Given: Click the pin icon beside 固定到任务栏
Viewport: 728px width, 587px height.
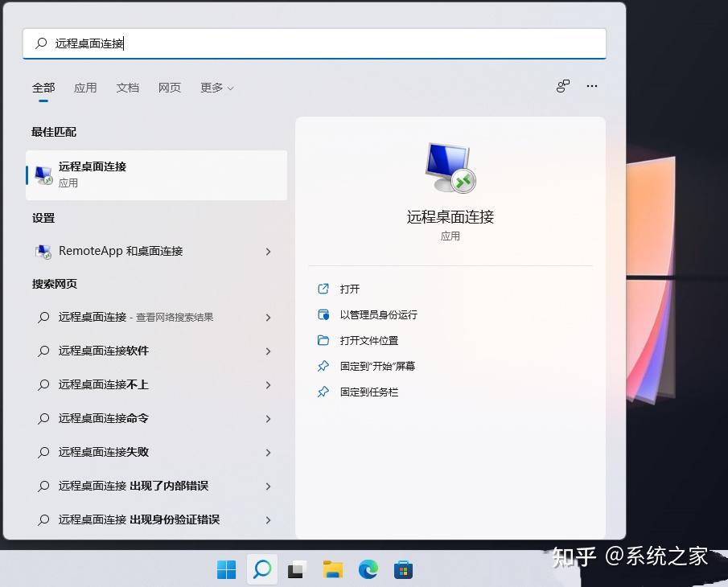Looking at the screenshot, I should click(x=323, y=392).
